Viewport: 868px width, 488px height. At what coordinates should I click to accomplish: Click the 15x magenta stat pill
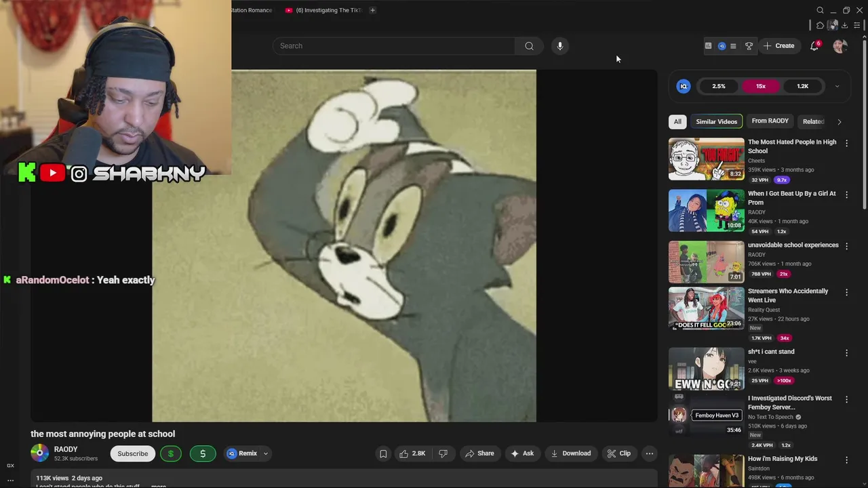pos(761,86)
